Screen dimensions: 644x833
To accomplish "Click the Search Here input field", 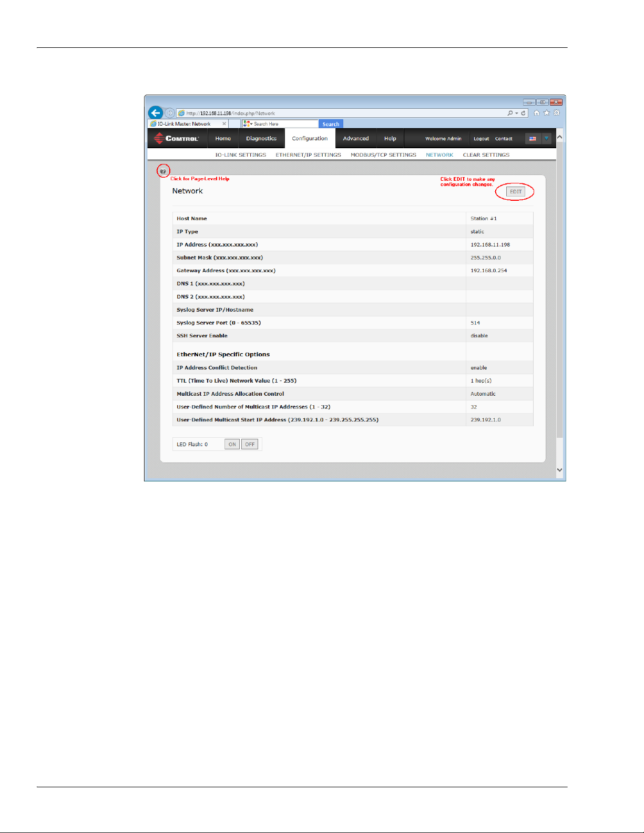I will (285, 124).
